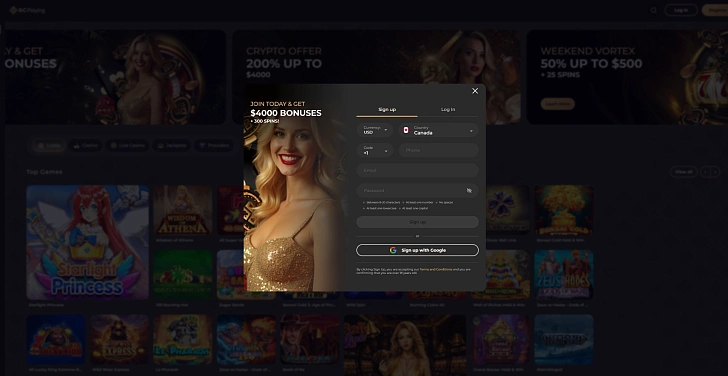Screen dimensions: 728x376
Task: Open the Terms and Conditions link
Action: [x=436, y=269]
